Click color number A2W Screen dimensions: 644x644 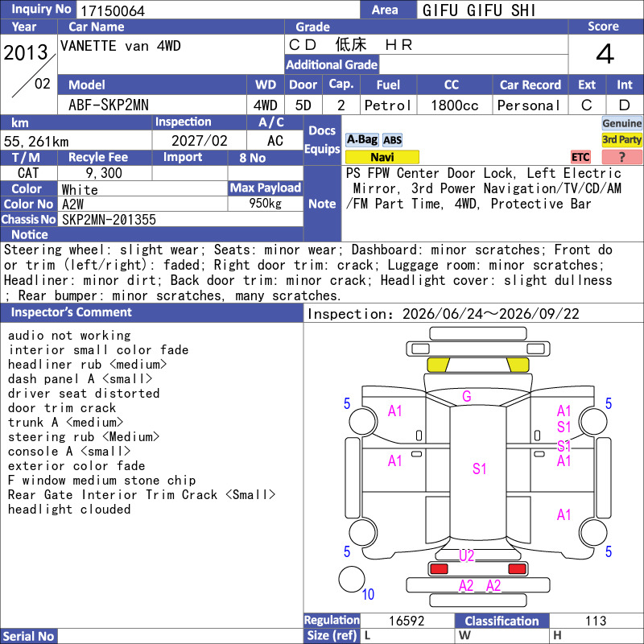point(72,204)
